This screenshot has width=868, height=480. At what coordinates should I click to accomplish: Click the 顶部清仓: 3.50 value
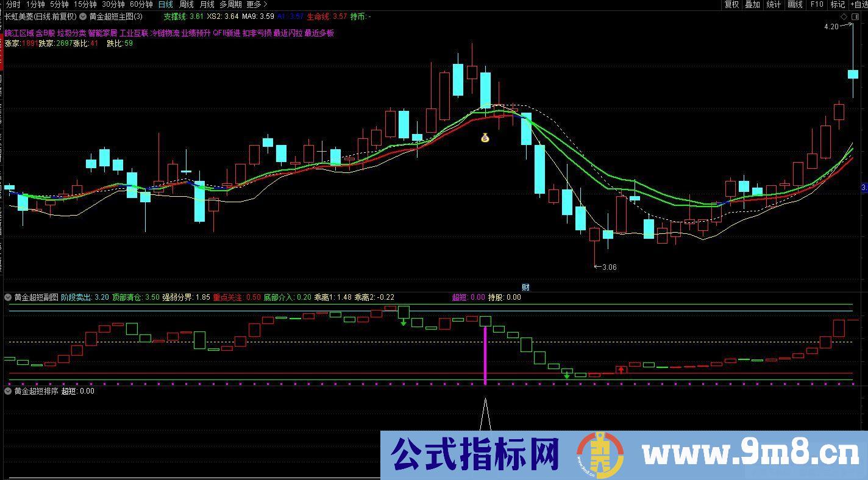click(x=136, y=297)
